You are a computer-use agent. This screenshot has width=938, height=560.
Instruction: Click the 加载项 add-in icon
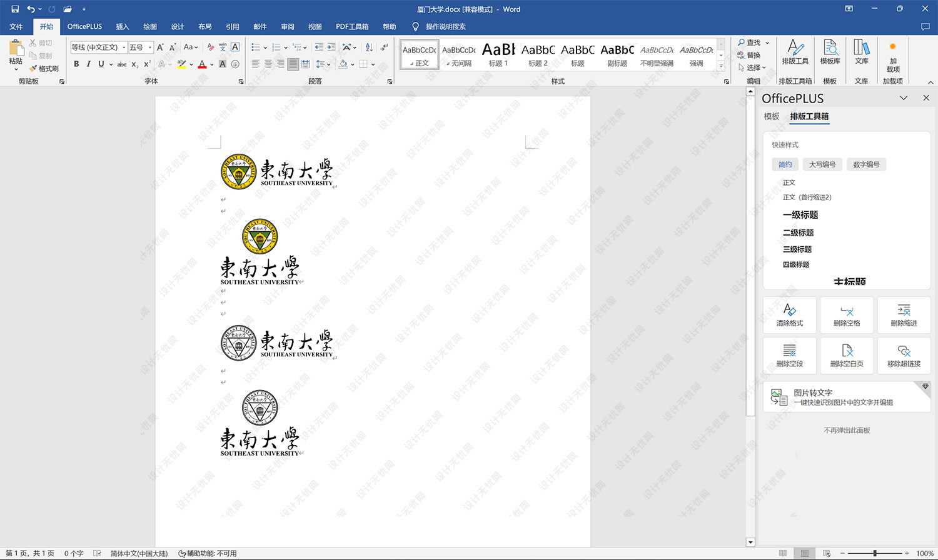(893, 56)
